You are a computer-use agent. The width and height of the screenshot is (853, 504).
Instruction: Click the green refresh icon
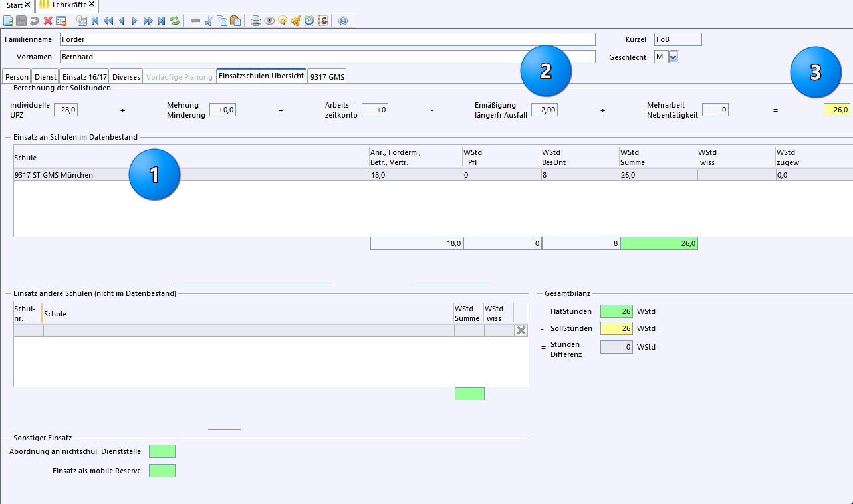tap(175, 21)
